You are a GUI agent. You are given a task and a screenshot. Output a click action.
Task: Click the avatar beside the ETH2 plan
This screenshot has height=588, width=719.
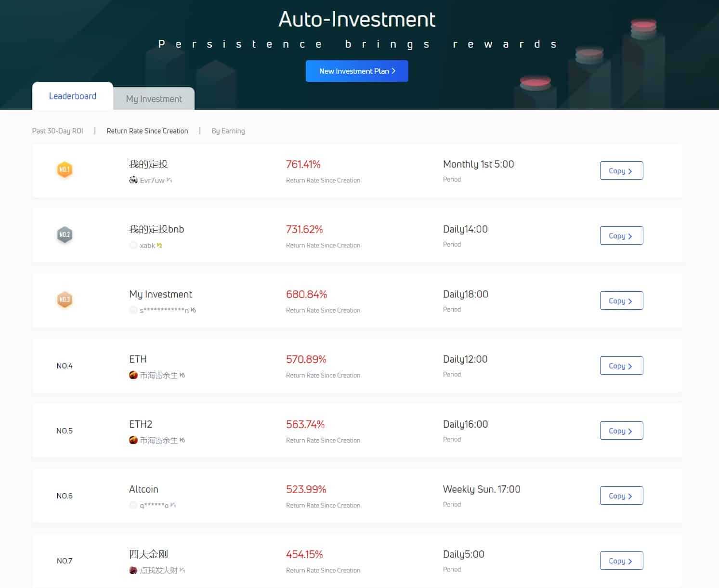133,440
